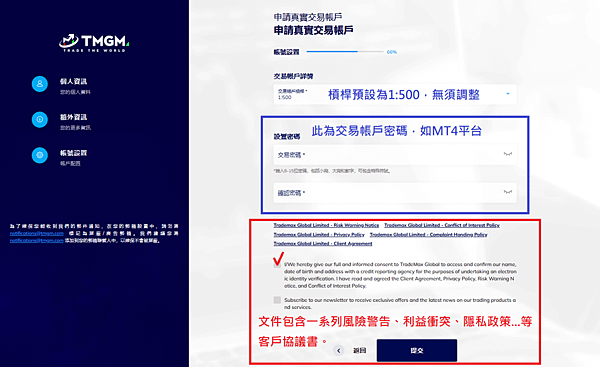Viewport: 600px width, 367px height.
Task: Open the 帳號設置 sidebar item
Action: point(73,153)
